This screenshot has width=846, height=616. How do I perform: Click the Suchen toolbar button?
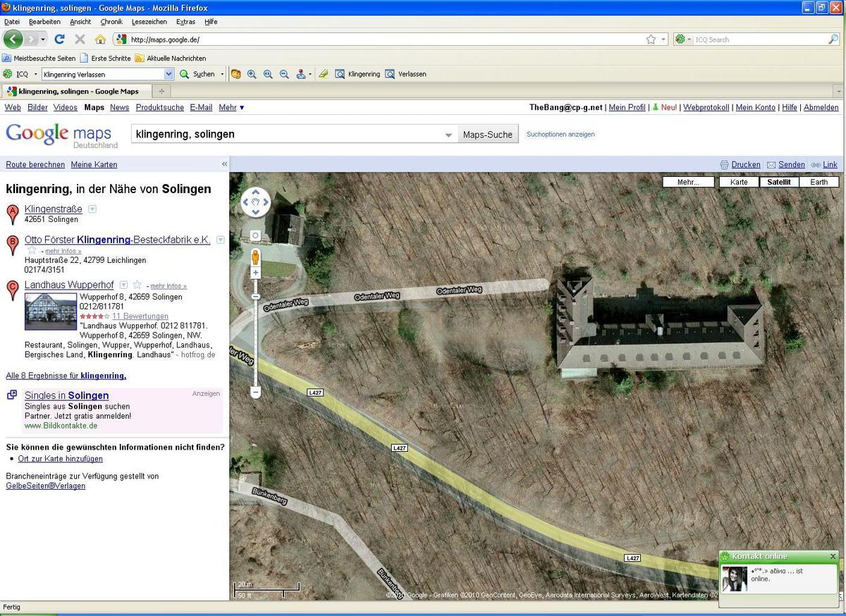(x=197, y=74)
